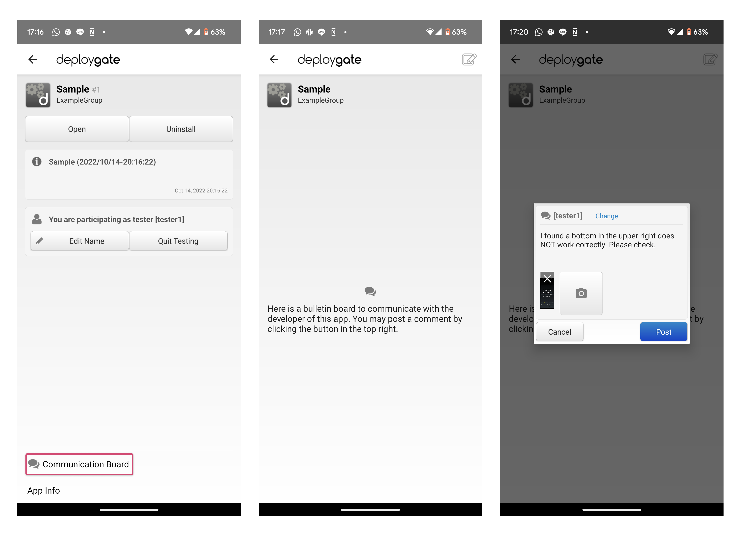
Task: Tap the info icon beside the Sample build entry
Action: pyautogui.click(x=37, y=162)
